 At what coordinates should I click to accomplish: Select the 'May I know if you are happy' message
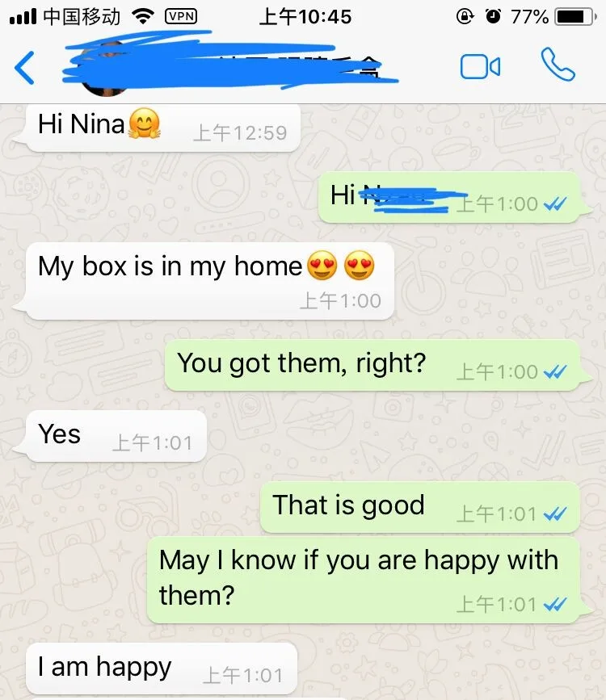364,581
